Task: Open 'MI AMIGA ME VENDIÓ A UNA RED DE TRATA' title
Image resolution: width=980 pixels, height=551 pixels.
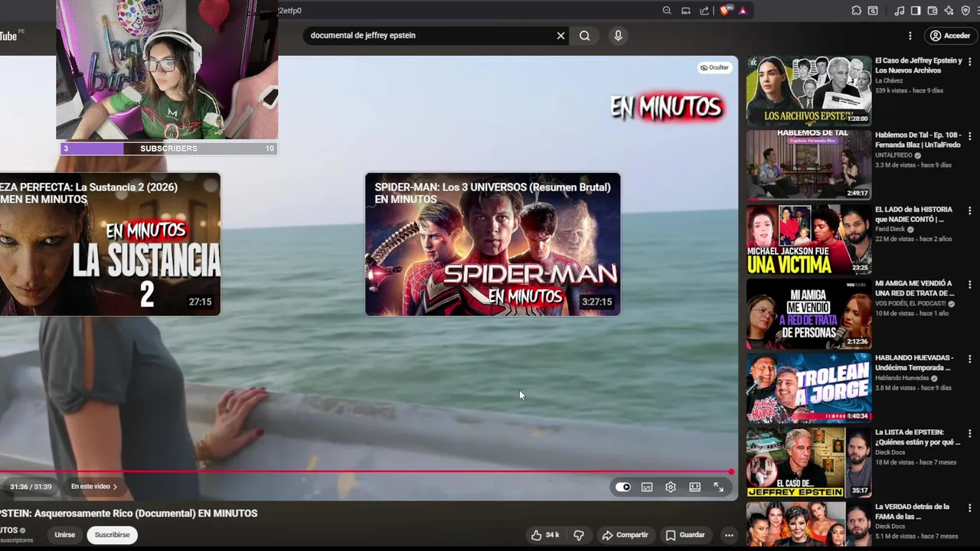Action: click(x=914, y=289)
